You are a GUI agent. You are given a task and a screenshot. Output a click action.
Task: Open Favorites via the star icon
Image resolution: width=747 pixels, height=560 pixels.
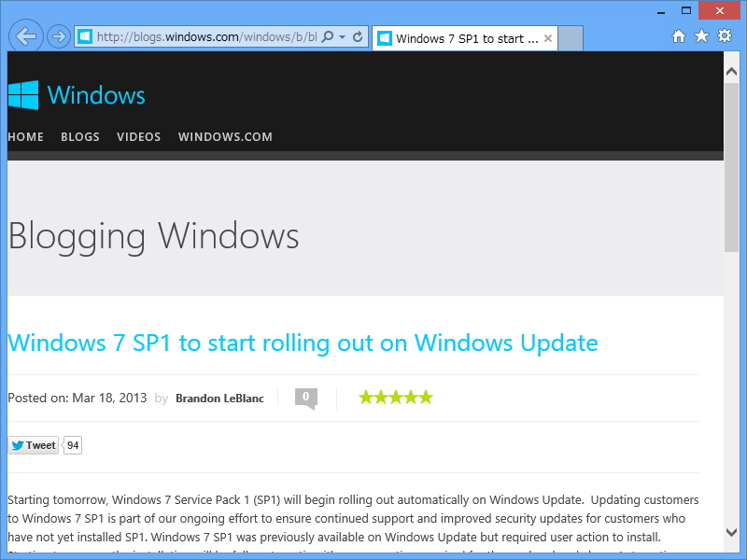click(x=702, y=35)
